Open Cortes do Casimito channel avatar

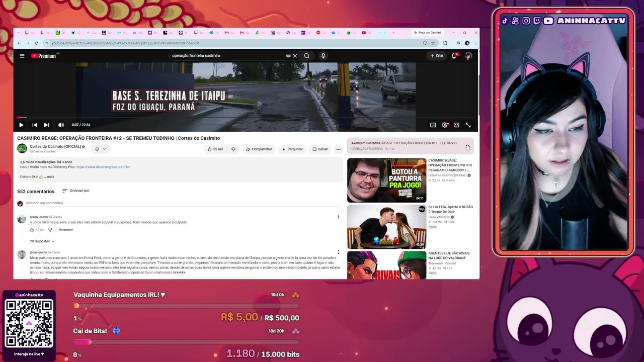pyautogui.click(x=22, y=148)
